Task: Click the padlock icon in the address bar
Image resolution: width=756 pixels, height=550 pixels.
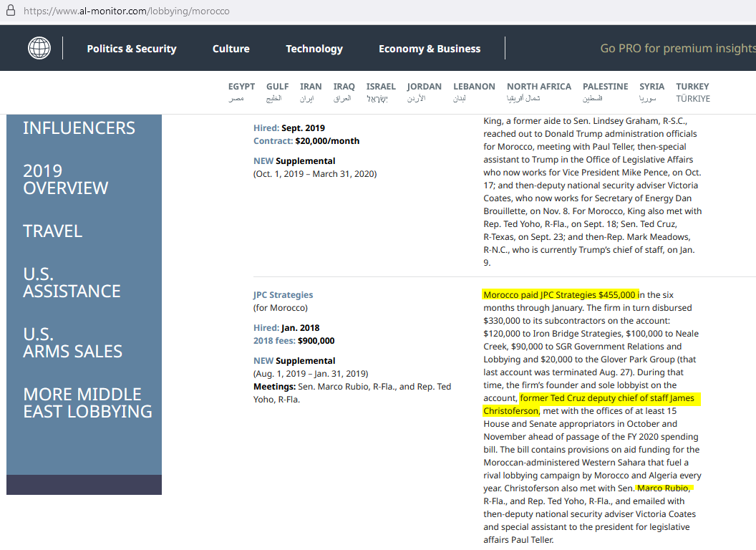Action: [11, 11]
